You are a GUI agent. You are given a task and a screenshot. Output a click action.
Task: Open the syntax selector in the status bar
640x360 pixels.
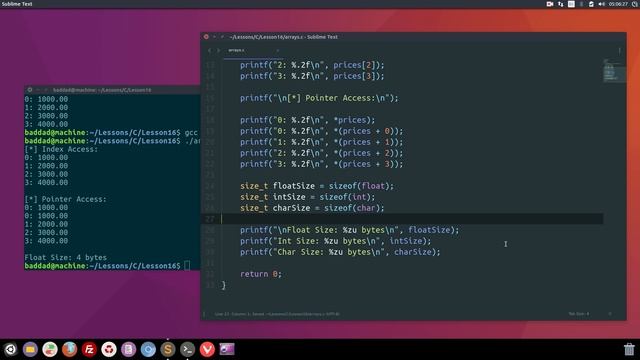coord(610,314)
